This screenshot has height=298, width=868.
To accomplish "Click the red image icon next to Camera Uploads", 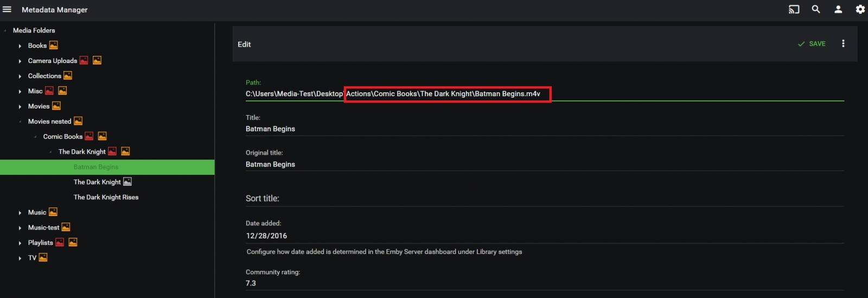I will pyautogui.click(x=84, y=60).
